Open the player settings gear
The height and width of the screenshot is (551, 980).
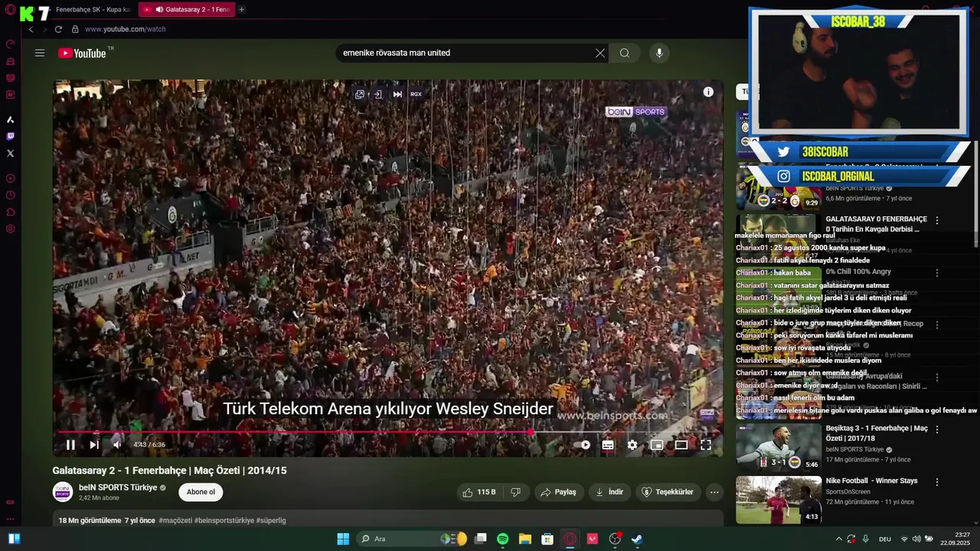pos(632,445)
